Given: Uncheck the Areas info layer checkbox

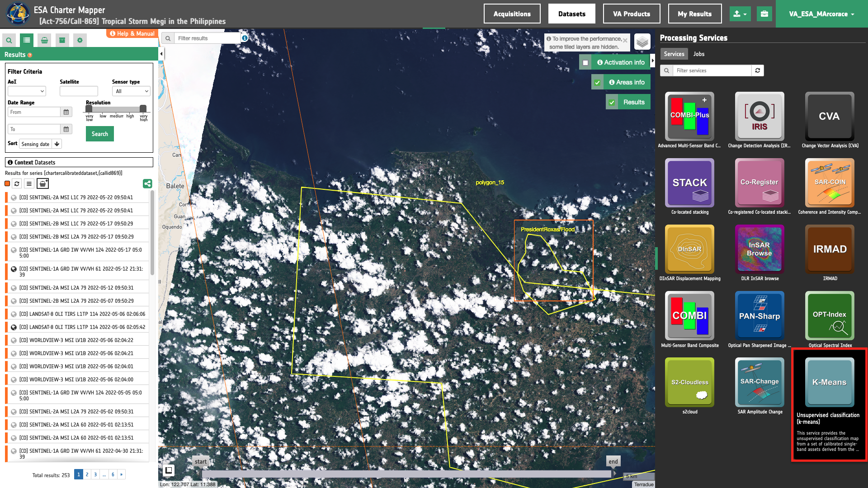Looking at the screenshot, I should [x=597, y=82].
